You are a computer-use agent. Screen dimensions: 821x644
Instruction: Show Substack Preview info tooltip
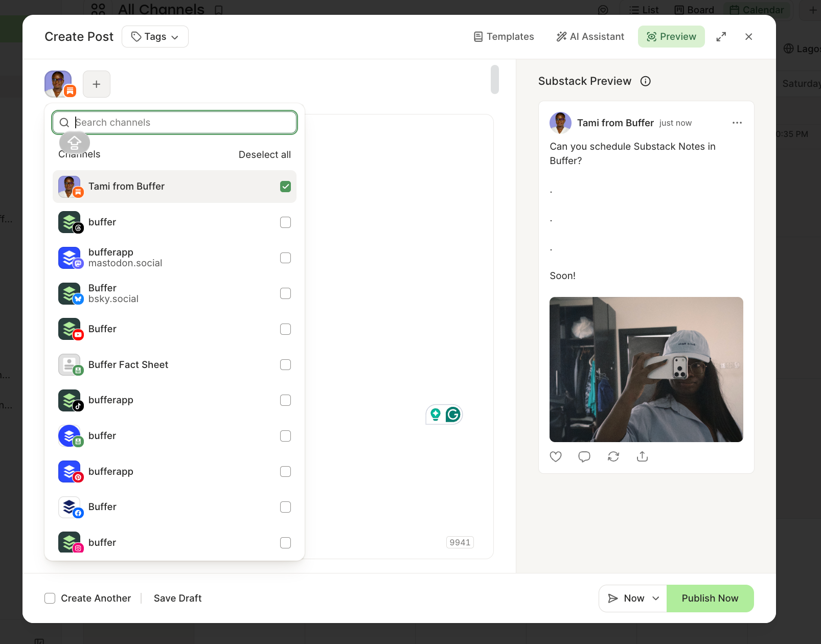pyautogui.click(x=646, y=81)
